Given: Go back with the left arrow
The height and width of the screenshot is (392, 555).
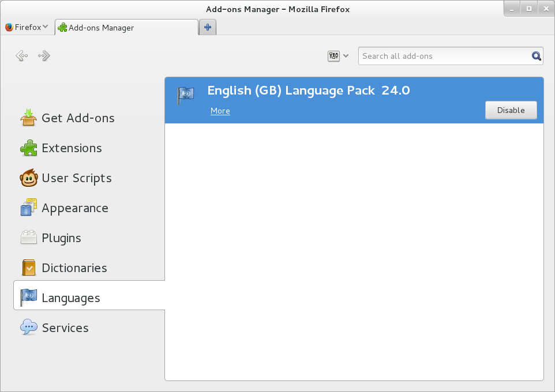Looking at the screenshot, I should point(22,56).
